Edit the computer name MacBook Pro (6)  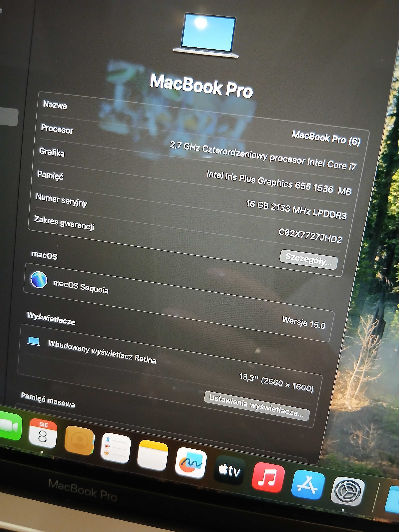click(326, 138)
